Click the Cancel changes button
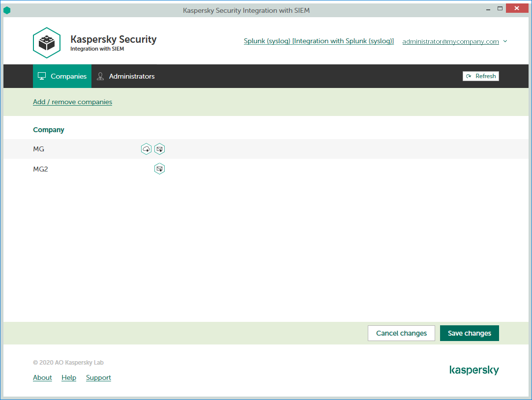The image size is (532, 400). 401,333
